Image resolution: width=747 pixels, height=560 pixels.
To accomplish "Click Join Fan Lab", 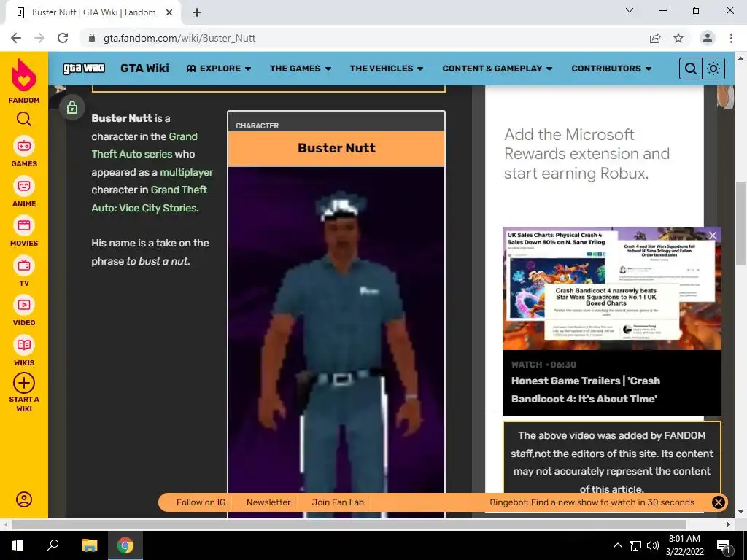I will tap(338, 502).
